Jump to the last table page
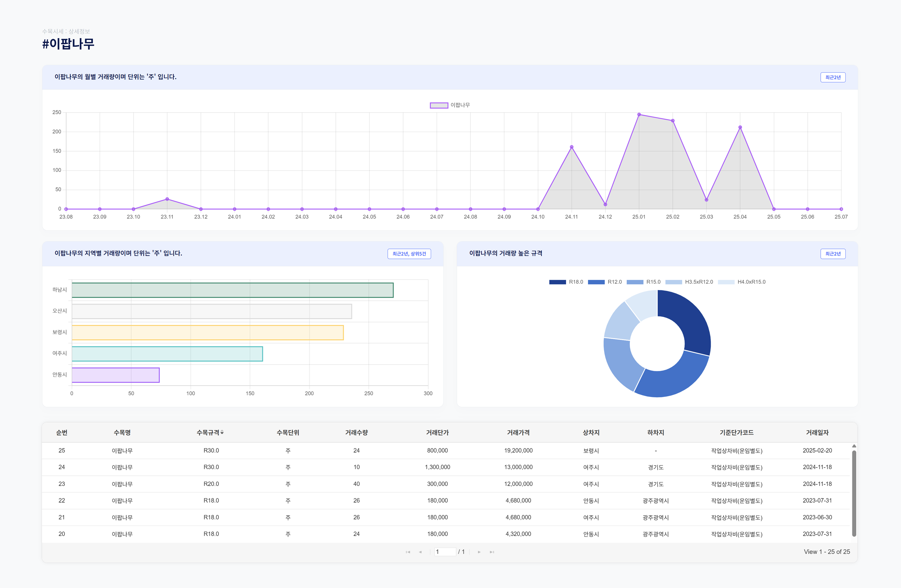This screenshot has height=588, width=901. 492,552
